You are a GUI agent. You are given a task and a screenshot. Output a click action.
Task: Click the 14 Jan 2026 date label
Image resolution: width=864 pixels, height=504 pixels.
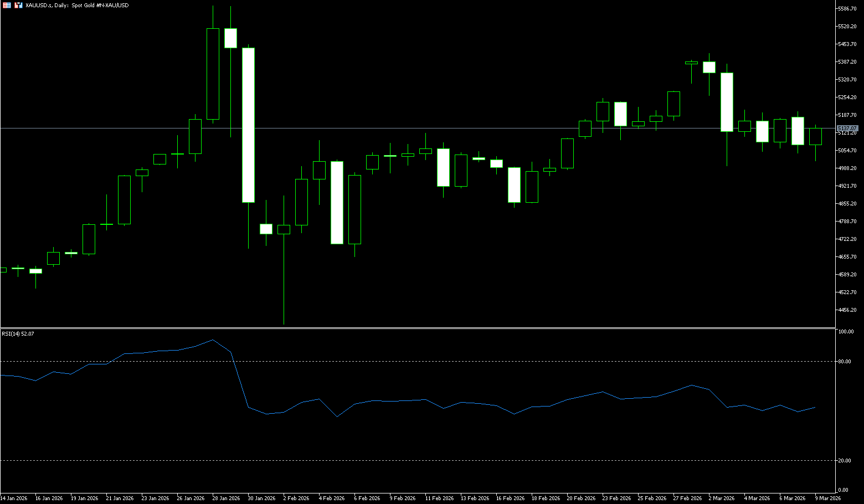click(14, 498)
